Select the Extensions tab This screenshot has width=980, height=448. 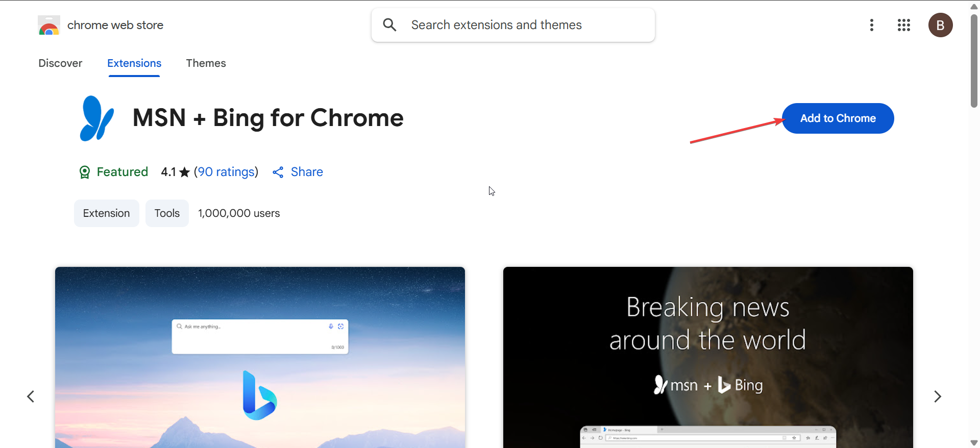(134, 63)
